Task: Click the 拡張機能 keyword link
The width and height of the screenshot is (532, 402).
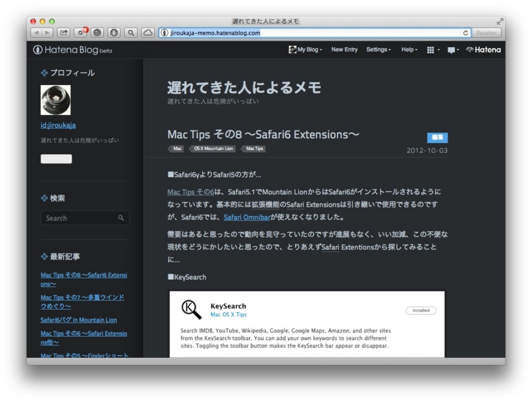Action: [x=265, y=205]
